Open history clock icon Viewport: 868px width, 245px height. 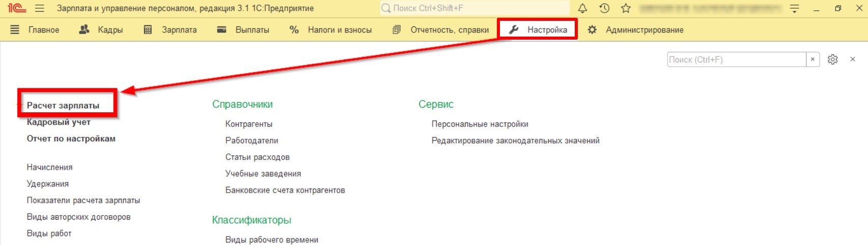coord(604,8)
